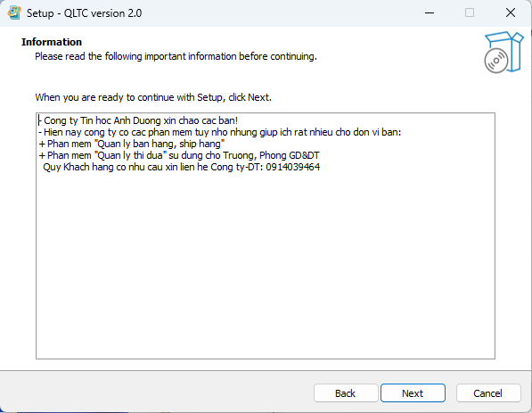Cancel the QLTC installation
Image resolution: width=532 pixels, height=413 pixels.
(x=488, y=393)
